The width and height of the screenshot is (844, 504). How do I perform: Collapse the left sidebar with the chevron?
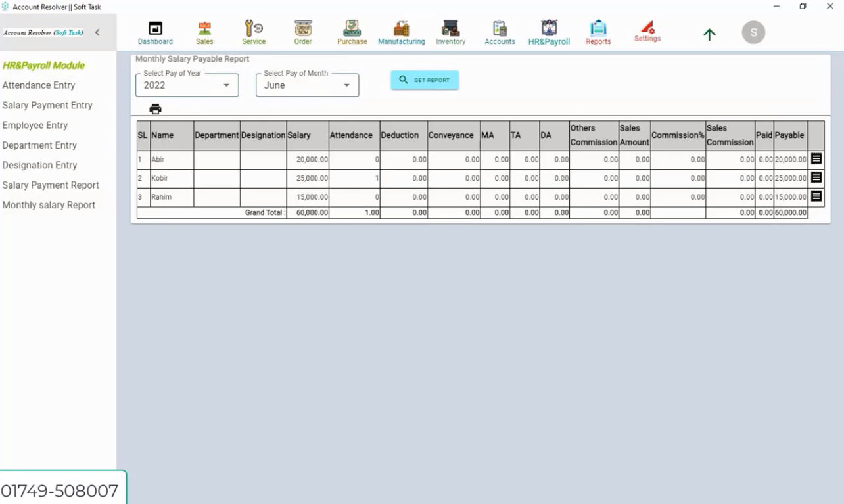98,32
